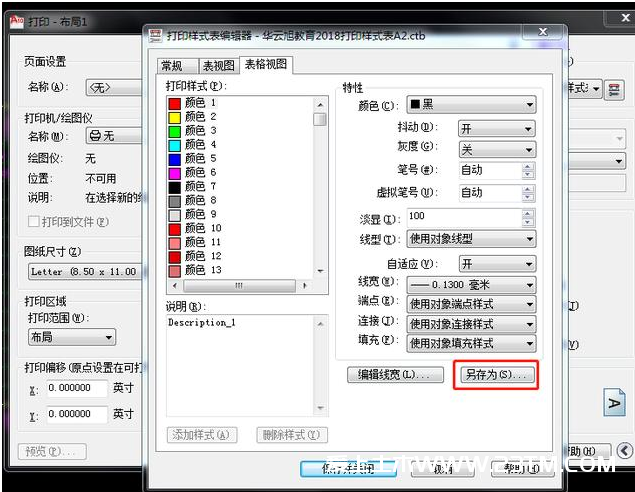Open the printer name dropdown

114,136
